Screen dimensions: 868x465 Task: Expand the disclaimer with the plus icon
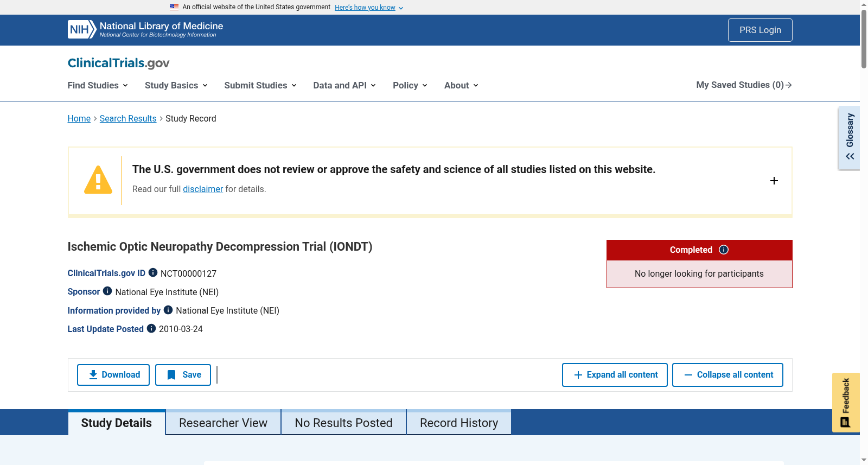[x=774, y=181]
